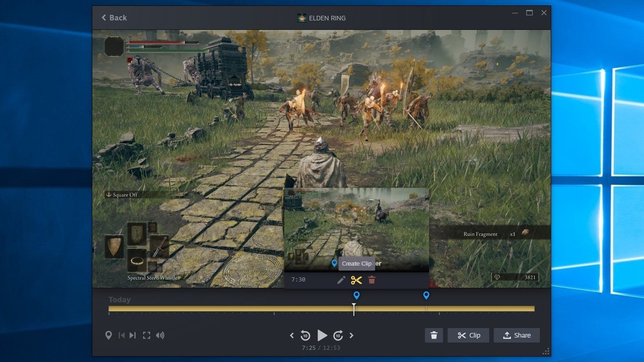
Task: Select the second blue marker on timeline
Action: [426, 295]
